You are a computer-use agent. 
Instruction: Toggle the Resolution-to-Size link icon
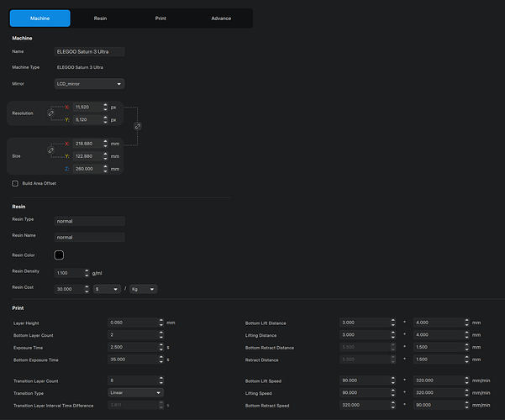(x=138, y=126)
